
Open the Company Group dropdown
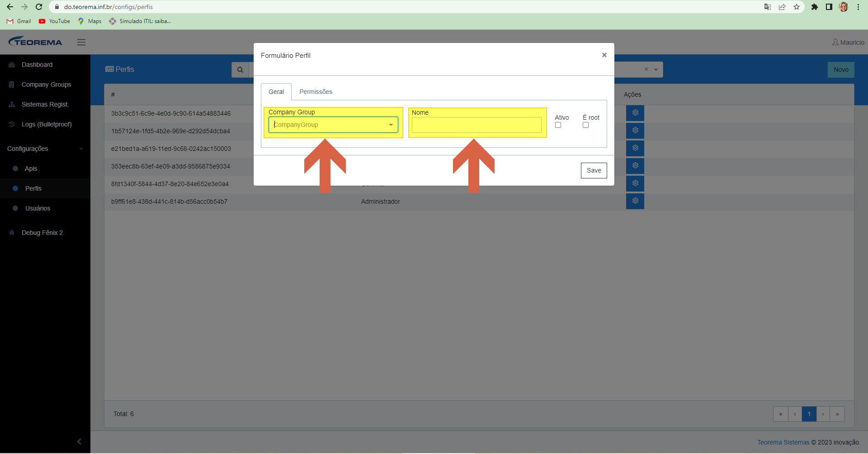(x=333, y=125)
